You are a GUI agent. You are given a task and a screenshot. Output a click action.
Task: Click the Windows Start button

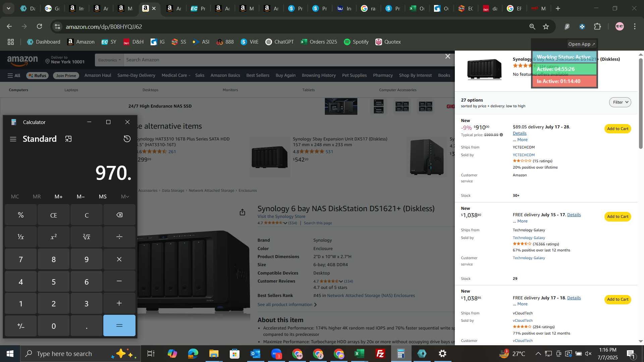[10, 354]
